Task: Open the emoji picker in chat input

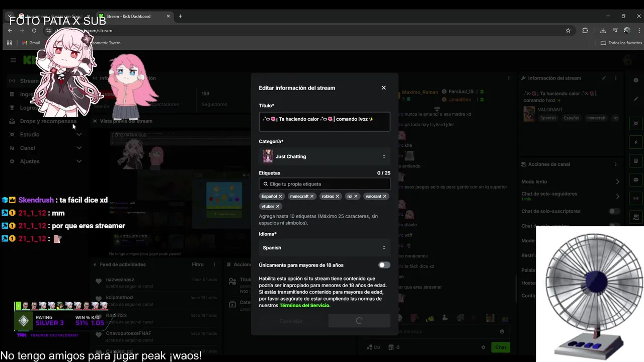Action: point(502,332)
